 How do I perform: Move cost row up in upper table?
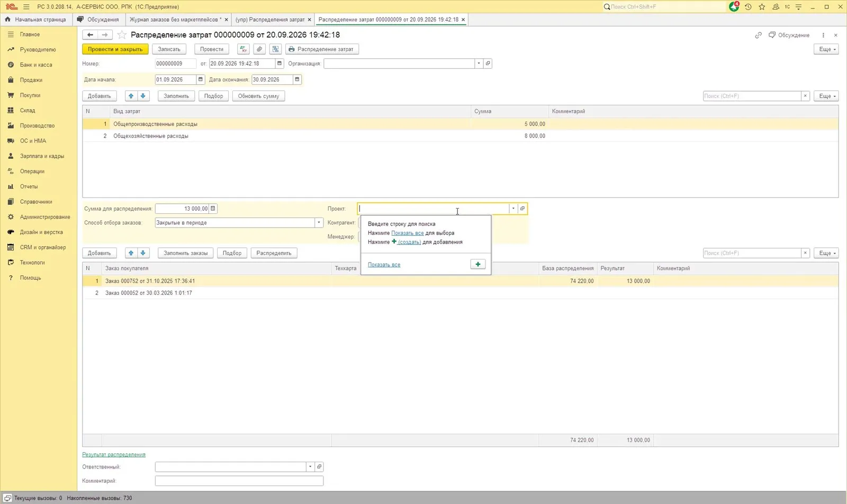(131, 96)
